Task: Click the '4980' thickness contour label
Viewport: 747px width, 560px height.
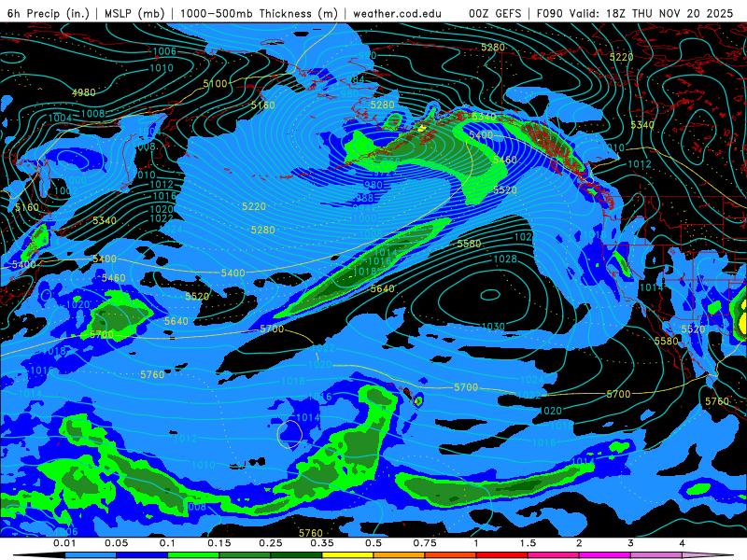Action: point(83,92)
